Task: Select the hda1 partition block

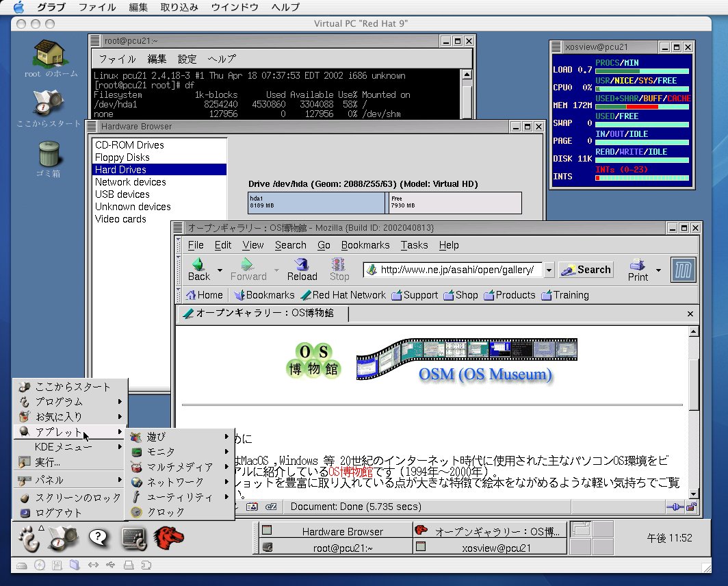Action: coord(317,203)
